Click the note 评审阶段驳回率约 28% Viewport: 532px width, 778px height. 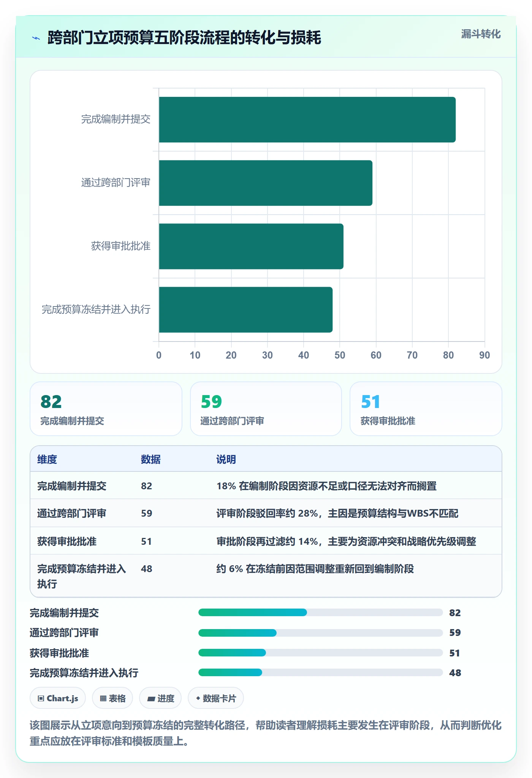pos(337,513)
